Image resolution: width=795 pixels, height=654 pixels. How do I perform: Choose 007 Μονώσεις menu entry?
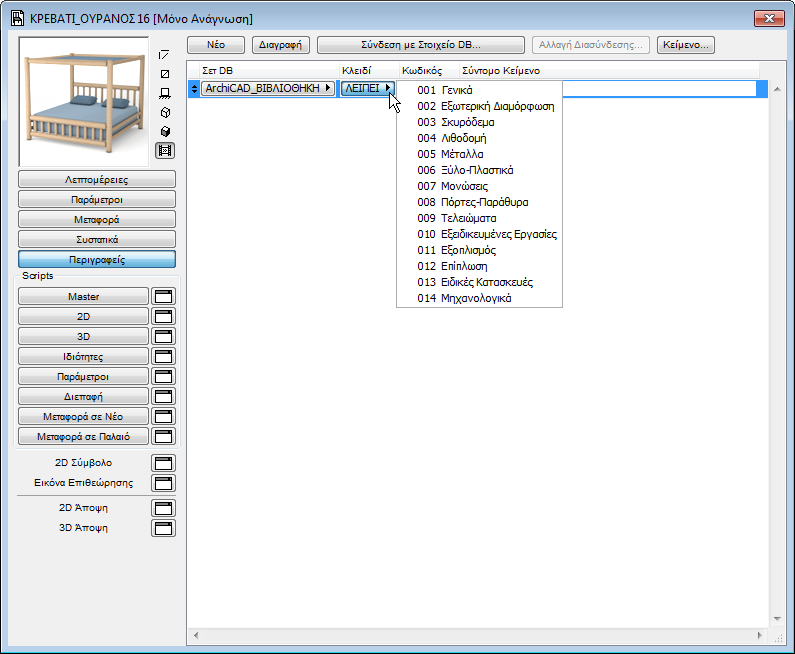[x=480, y=186]
